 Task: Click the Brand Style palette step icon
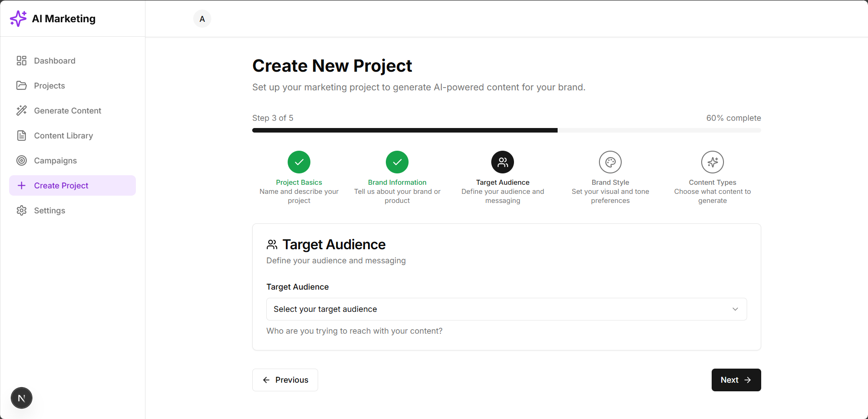point(610,162)
